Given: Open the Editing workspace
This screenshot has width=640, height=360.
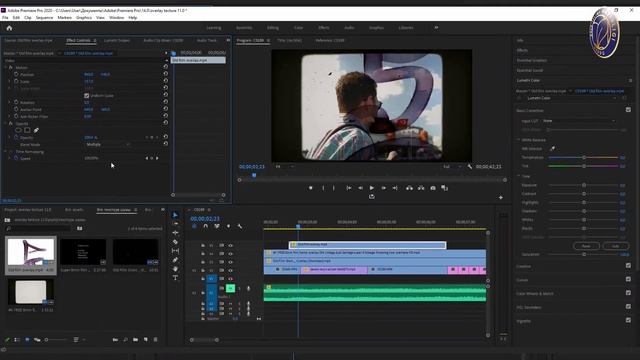Looking at the screenshot, I should [x=273, y=28].
